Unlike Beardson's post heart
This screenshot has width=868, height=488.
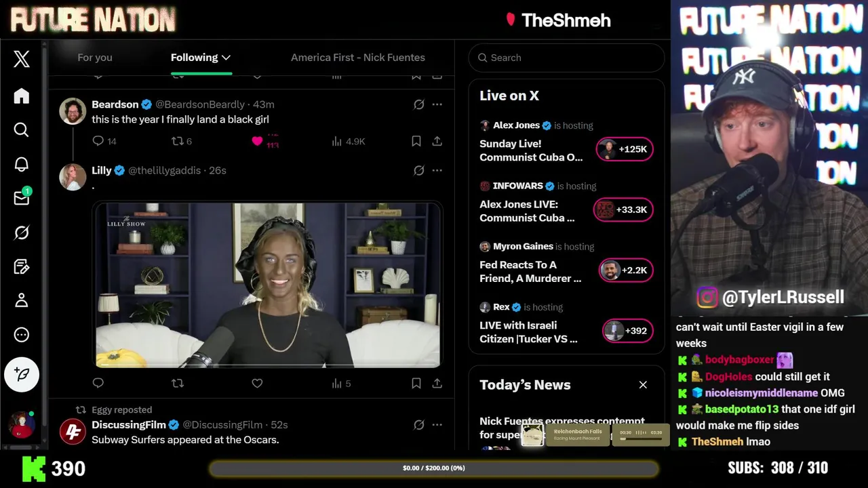tap(257, 141)
